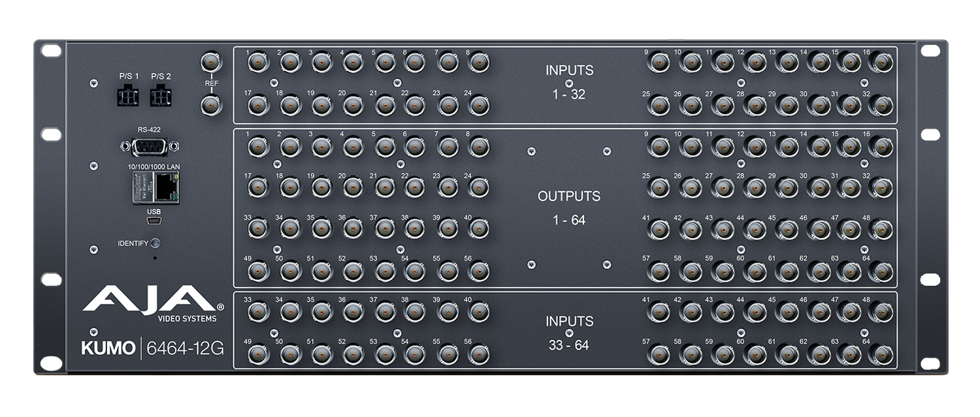
Task: Choose Output 17 BNC in Outputs section
Action: point(259,188)
